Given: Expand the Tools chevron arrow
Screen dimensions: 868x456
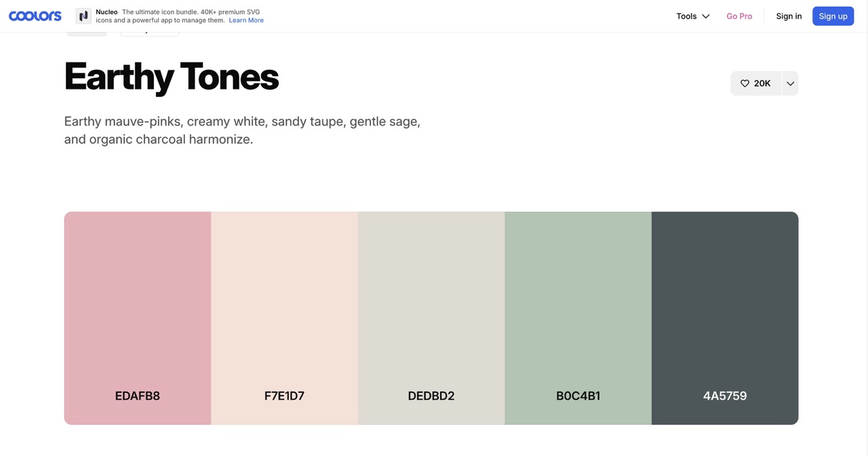Looking at the screenshot, I should pos(706,16).
